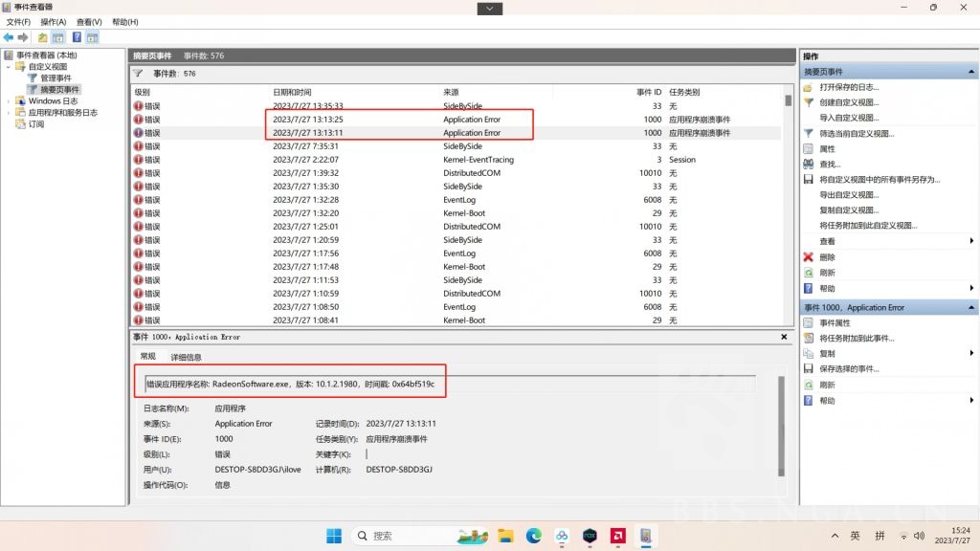
Task: Open the 查看(V) menu
Action: pyautogui.click(x=87, y=21)
